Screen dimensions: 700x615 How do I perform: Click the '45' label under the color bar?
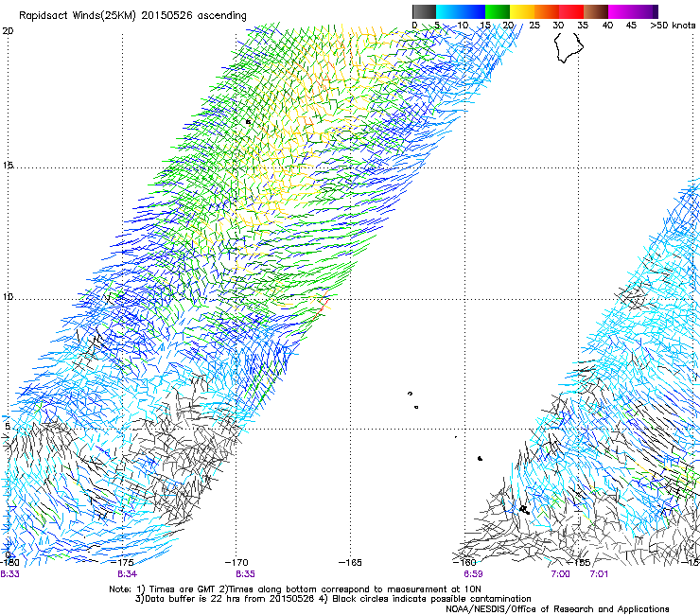click(x=631, y=26)
